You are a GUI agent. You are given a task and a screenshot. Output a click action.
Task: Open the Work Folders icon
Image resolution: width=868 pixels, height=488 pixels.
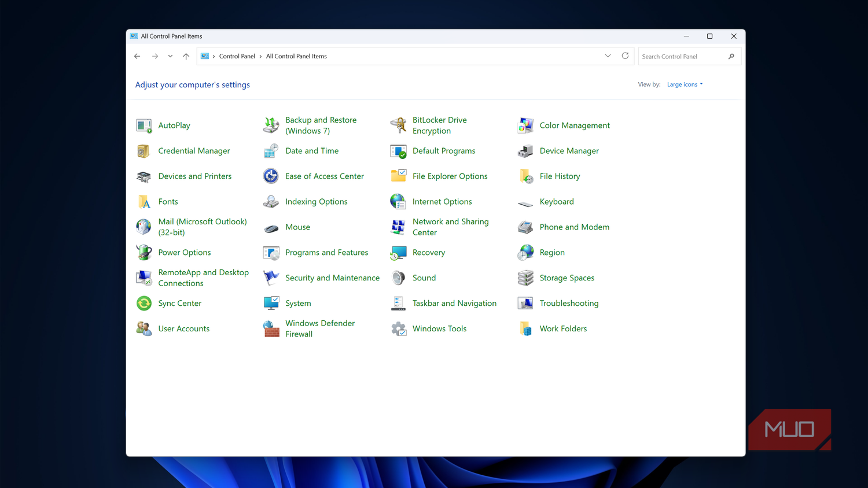[x=525, y=329]
